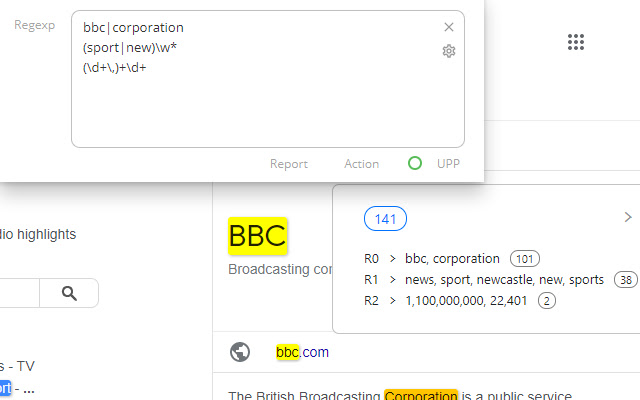Viewport: 640px width, 400px height.
Task: Click the Regexp label
Action: tap(35, 25)
